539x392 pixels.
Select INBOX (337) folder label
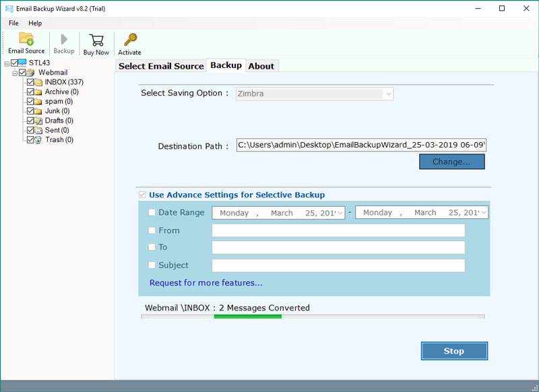pos(64,82)
